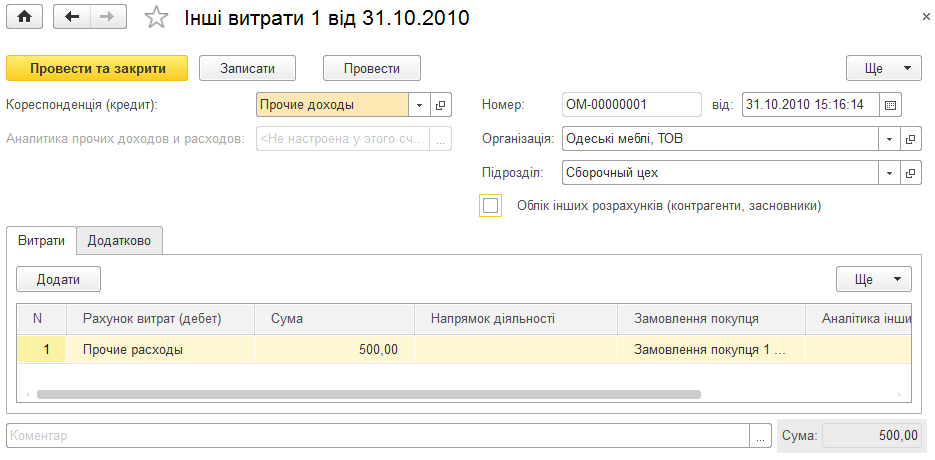Click the Провести button
Image resolution: width=935 pixels, height=460 pixels.
click(371, 68)
